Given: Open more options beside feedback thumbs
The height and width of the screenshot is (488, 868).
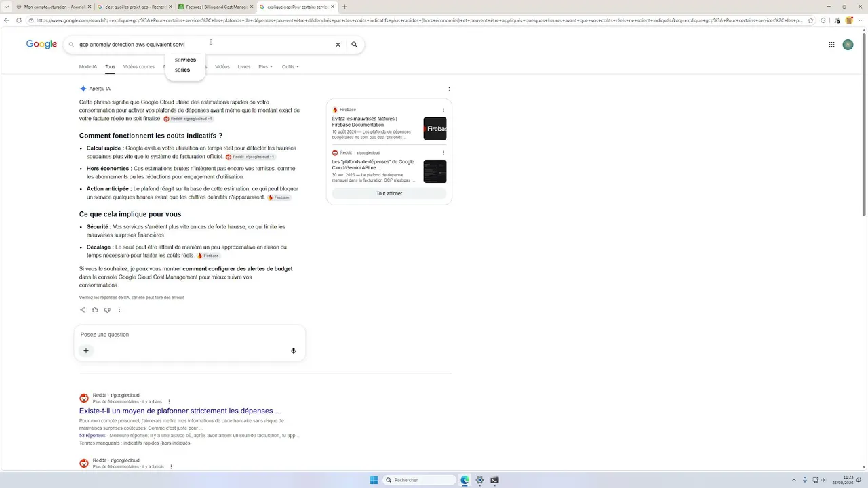Looking at the screenshot, I should 119,310.
